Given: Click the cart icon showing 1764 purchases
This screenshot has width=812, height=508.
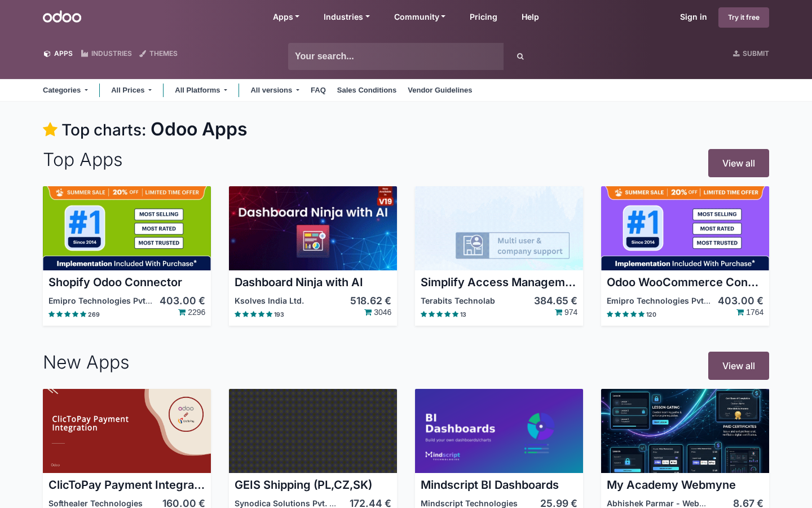Looking at the screenshot, I should pos(740,312).
